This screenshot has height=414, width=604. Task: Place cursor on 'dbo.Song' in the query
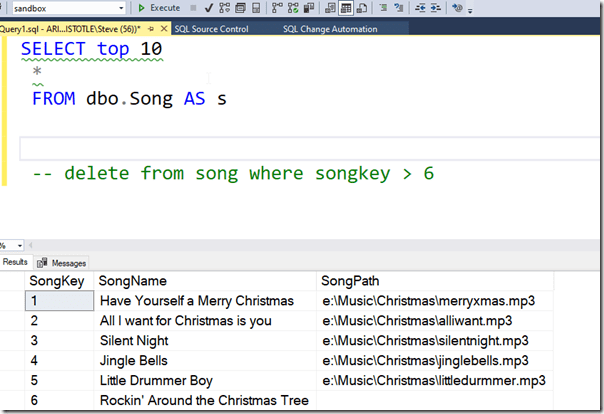click(129, 99)
